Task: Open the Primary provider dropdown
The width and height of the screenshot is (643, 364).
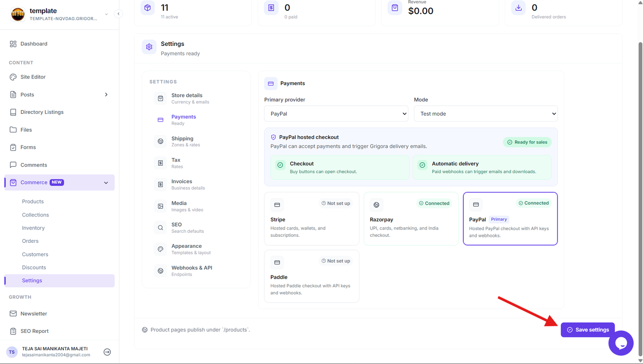Action: (x=336, y=114)
